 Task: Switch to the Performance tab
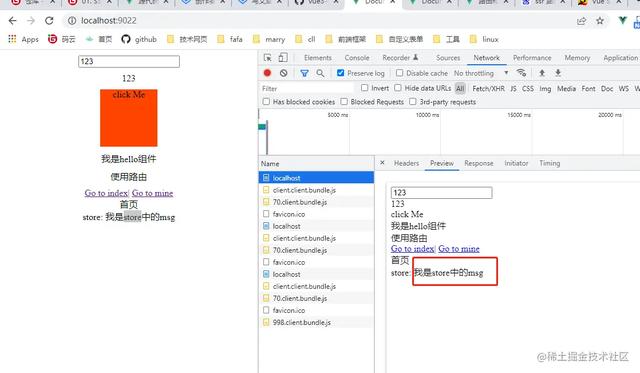[x=532, y=58]
